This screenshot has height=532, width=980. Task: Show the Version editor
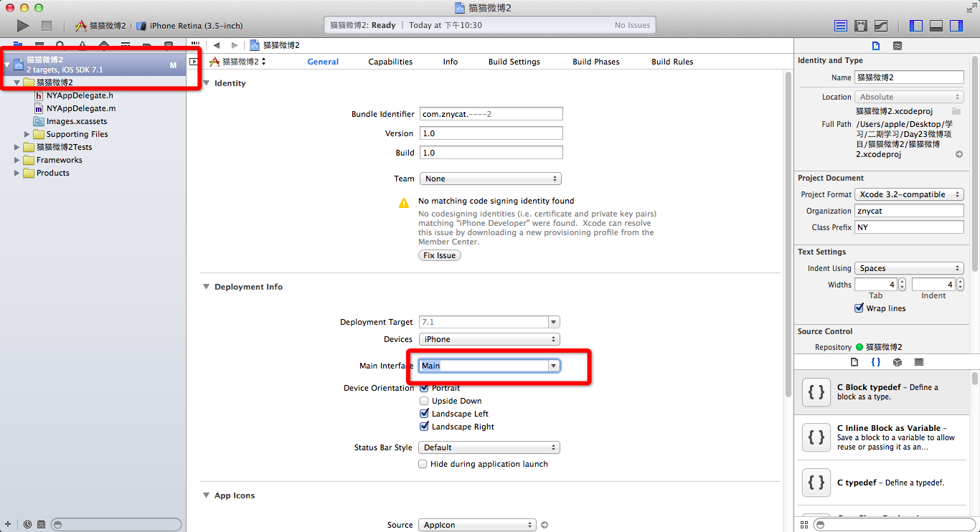881,26
